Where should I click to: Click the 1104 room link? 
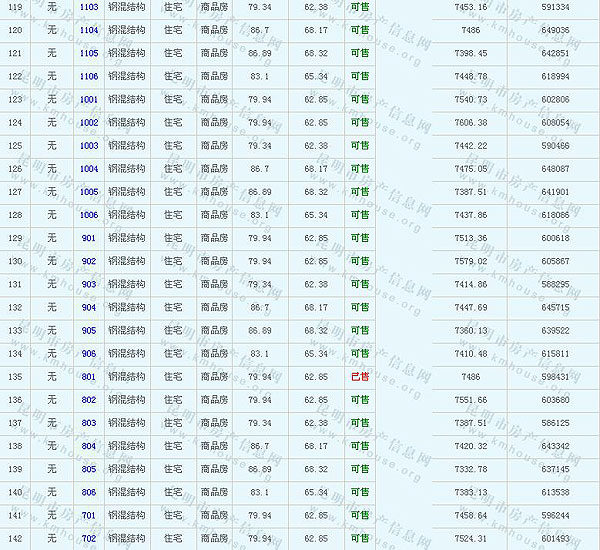89,30
